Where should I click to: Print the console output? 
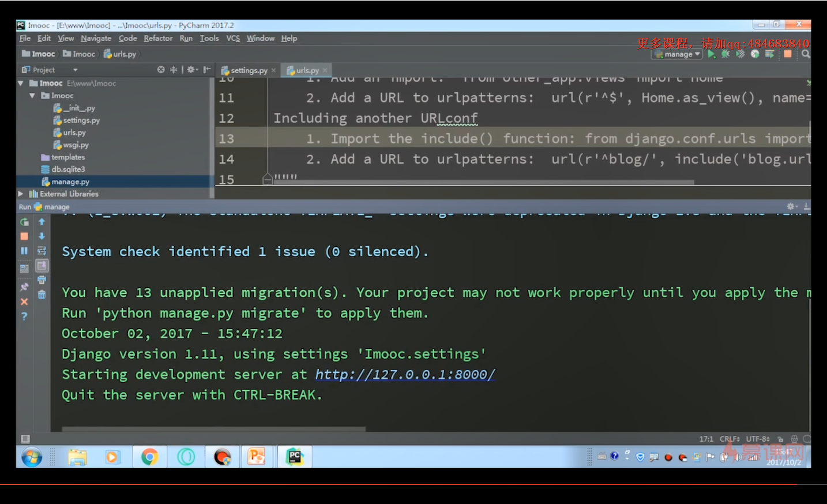pos(42,280)
